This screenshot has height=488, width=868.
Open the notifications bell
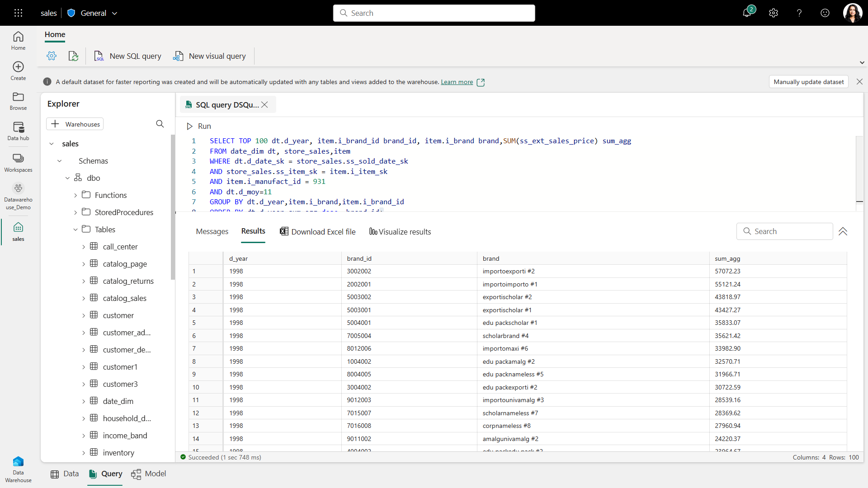pyautogui.click(x=746, y=13)
